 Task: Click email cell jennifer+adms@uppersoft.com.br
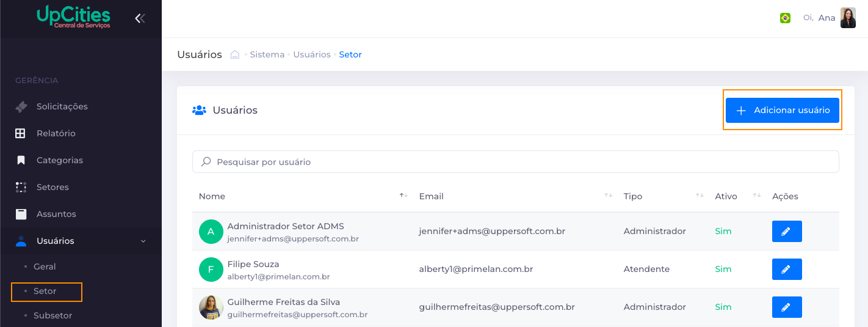[492, 232]
